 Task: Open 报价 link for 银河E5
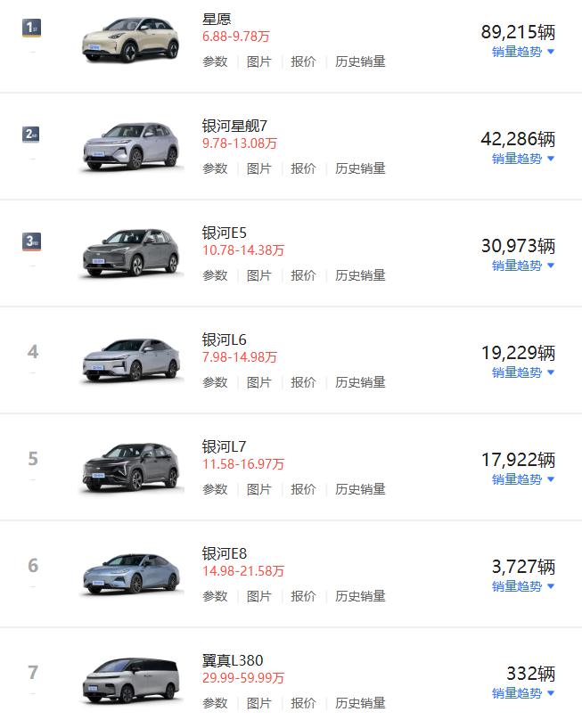click(x=303, y=275)
